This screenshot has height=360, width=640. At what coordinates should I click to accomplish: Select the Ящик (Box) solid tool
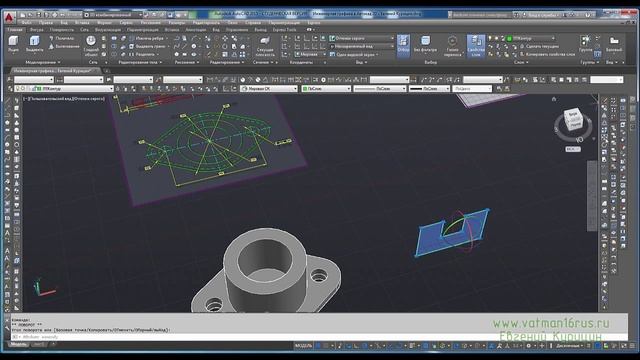tap(13, 44)
